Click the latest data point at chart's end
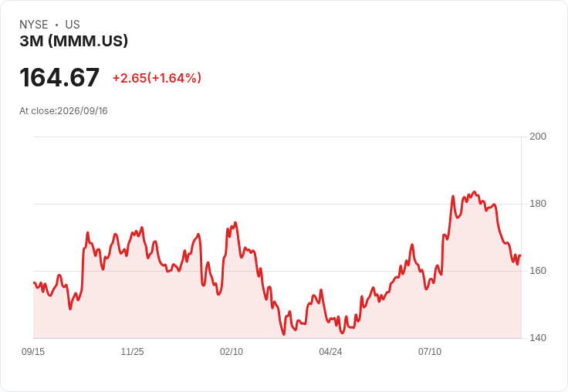Screen dimensions: 568x392 click(x=520, y=255)
